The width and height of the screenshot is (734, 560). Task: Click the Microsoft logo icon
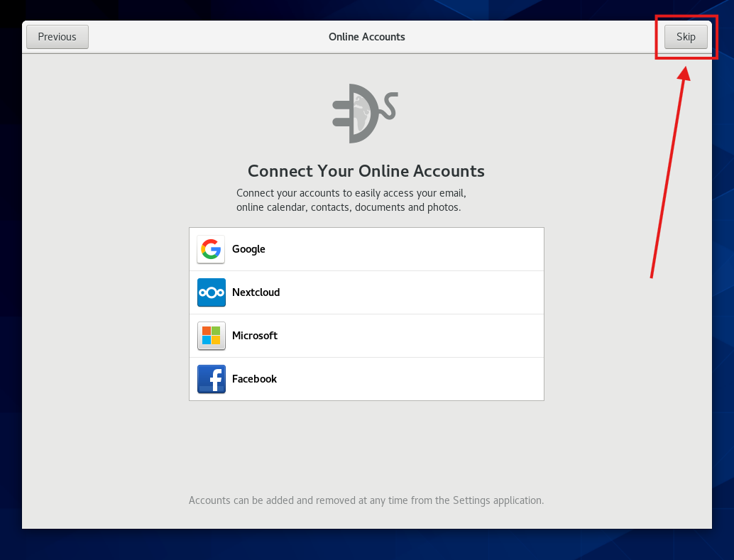point(211,336)
